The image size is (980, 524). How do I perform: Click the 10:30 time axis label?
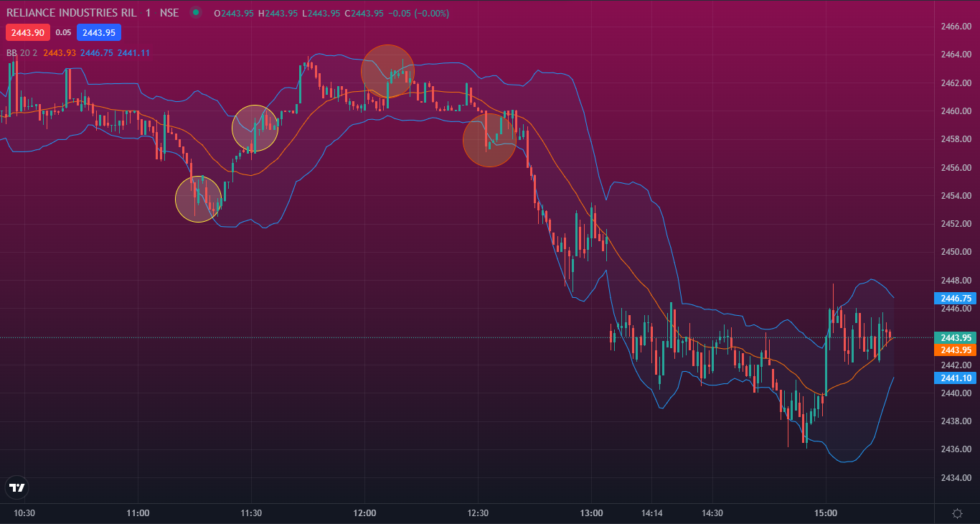pyautogui.click(x=25, y=513)
